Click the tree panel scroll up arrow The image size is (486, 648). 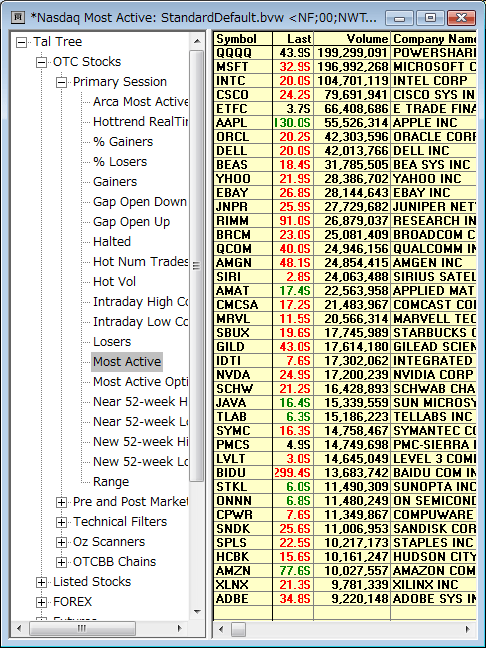(x=197, y=41)
